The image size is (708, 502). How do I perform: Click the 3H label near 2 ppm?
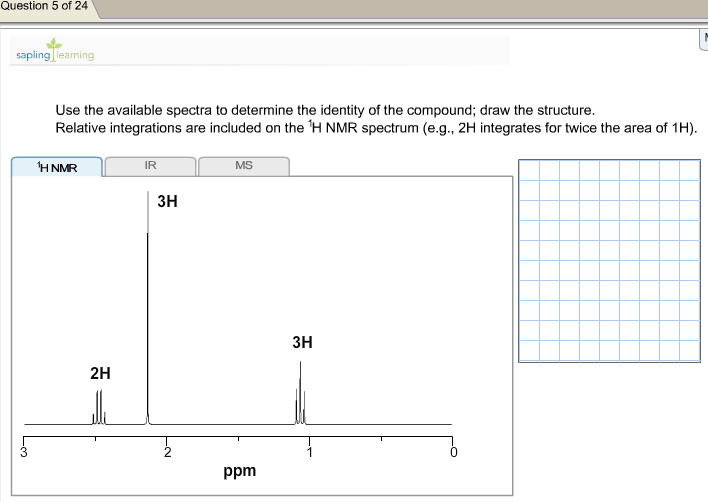pyautogui.click(x=167, y=201)
